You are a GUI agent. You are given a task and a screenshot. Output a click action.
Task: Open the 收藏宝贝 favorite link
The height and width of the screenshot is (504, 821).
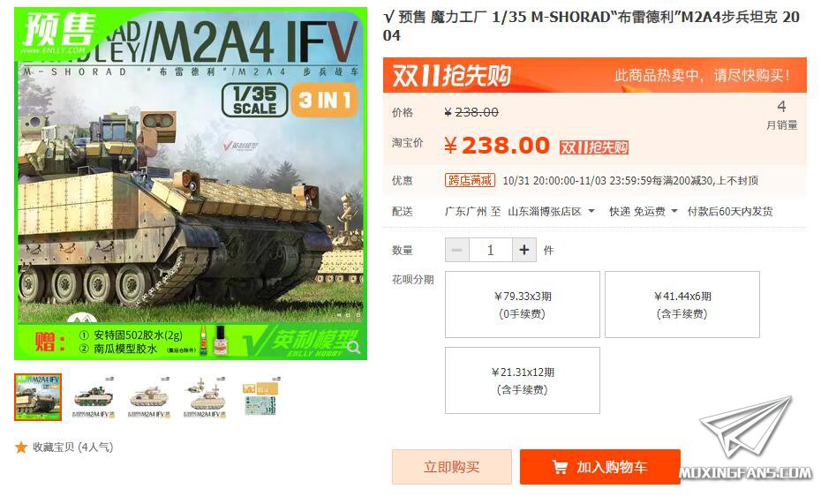72,447
